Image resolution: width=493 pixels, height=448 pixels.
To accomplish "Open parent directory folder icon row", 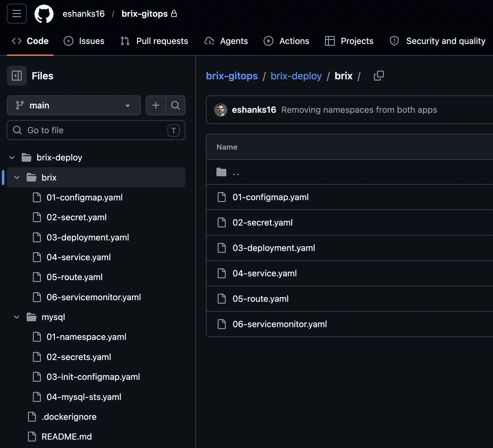I will (221, 172).
